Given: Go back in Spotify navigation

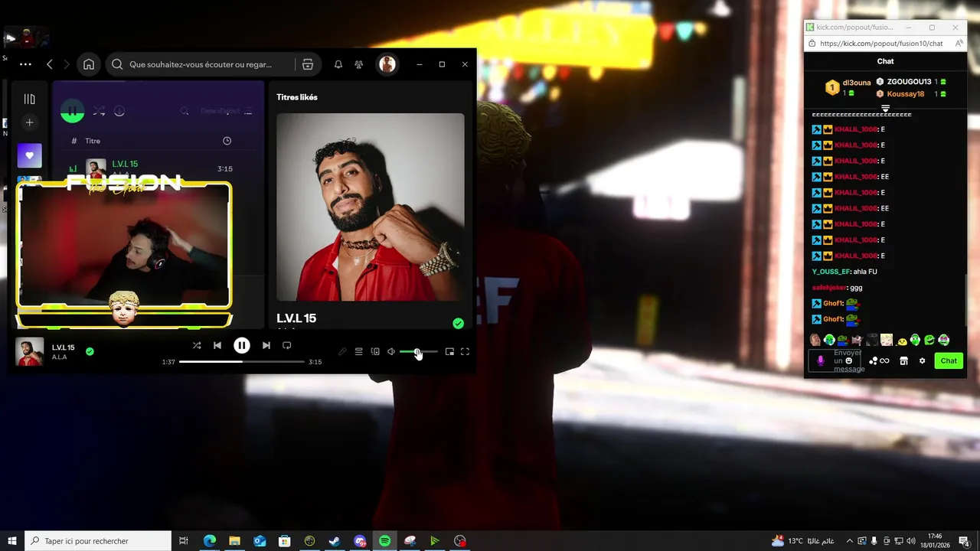Looking at the screenshot, I should (50, 64).
